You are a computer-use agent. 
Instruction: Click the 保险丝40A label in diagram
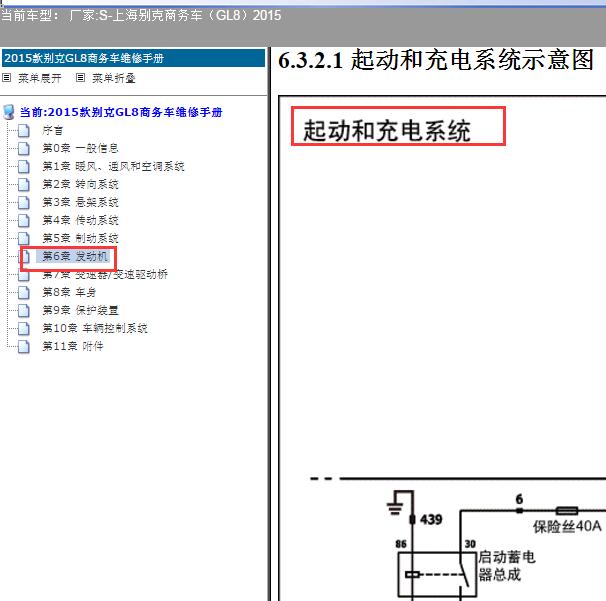coord(567,526)
